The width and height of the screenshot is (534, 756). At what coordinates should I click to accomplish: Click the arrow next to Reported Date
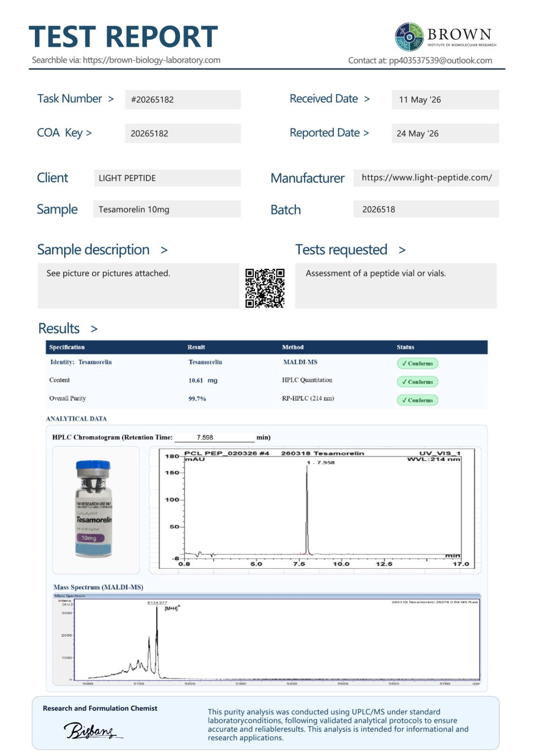[366, 133]
